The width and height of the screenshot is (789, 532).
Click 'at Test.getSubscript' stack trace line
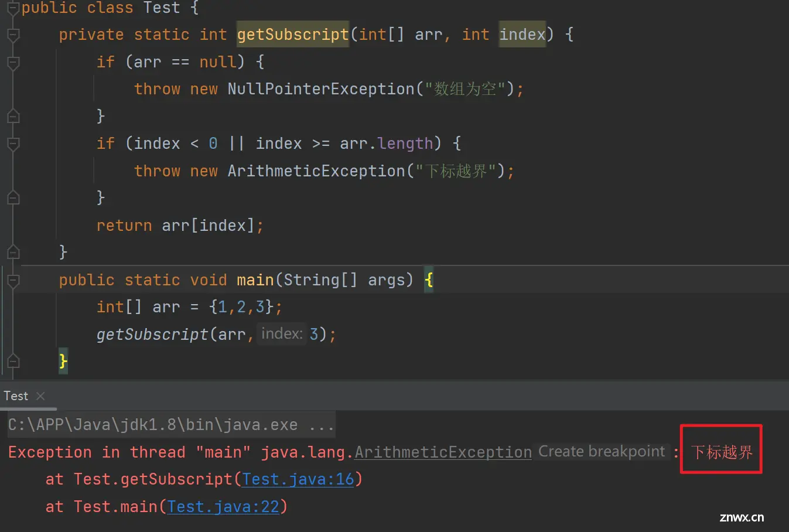[x=204, y=479]
